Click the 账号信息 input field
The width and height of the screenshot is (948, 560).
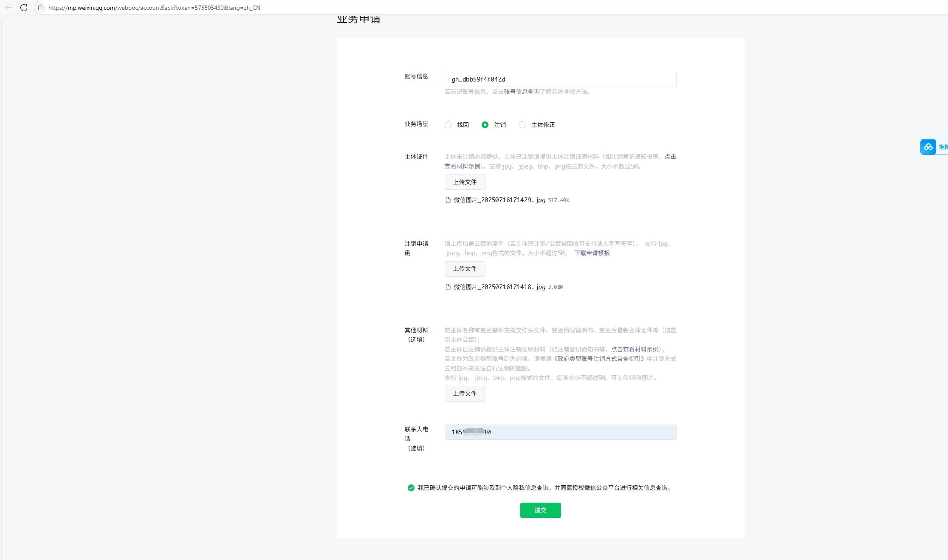click(x=560, y=79)
